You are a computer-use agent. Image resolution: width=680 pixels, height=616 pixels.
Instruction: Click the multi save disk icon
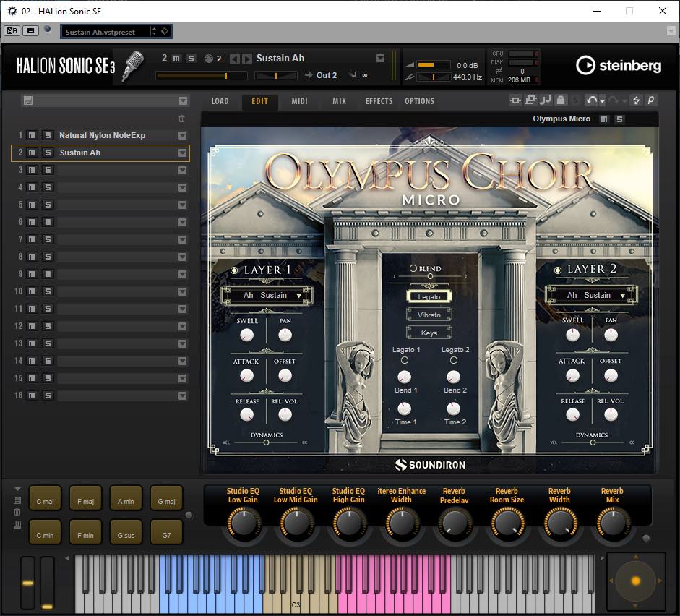pos(27,100)
